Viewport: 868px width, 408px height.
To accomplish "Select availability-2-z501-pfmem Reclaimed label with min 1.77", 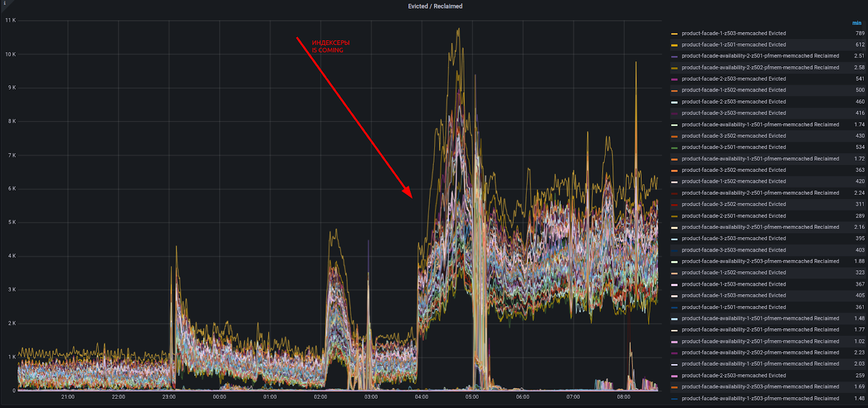I will pos(761,329).
